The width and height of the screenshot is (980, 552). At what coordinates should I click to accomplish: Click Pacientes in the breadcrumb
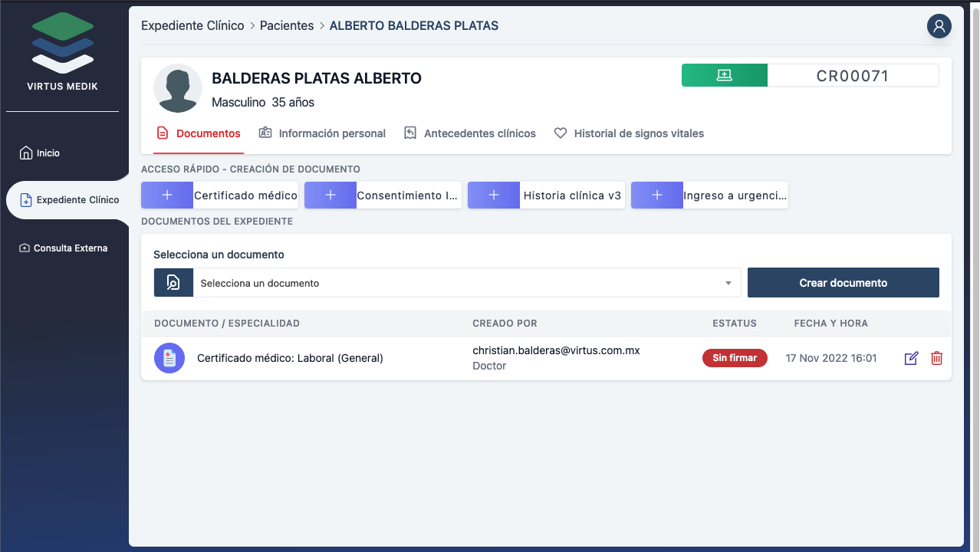point(287,26)
